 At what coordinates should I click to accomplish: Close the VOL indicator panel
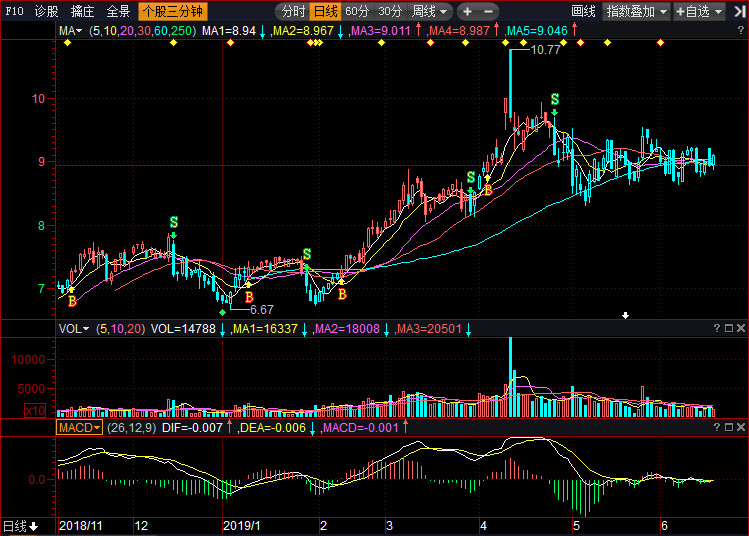(x=740, y=328)
